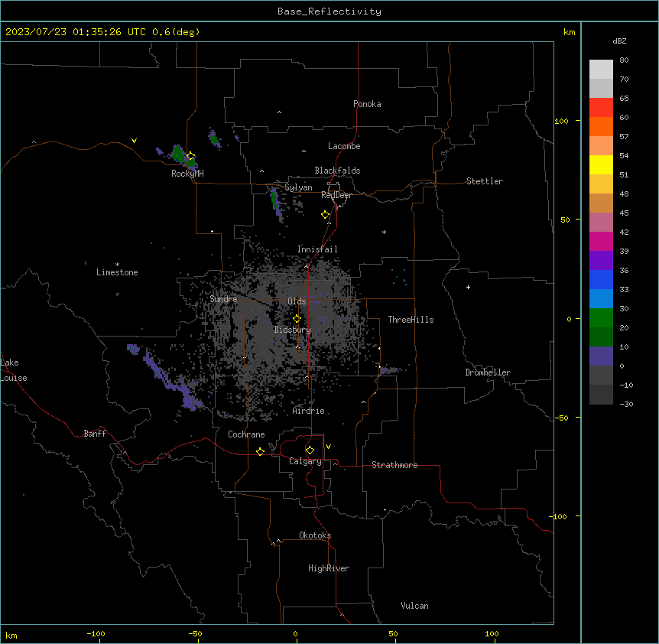Screen dimensions: 659x644
Task: Click the -30 dBZ legend value
Action: [626, 404]
